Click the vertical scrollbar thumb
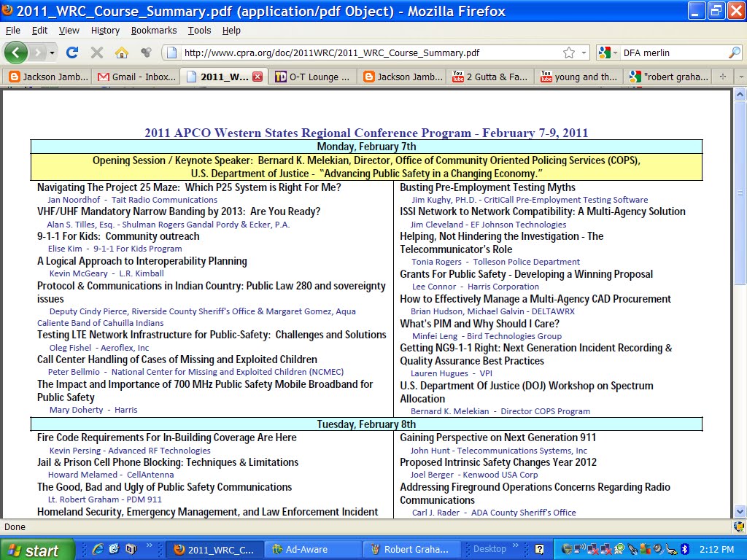This screenshot has height=560, width=747. [x=740, y=192]
